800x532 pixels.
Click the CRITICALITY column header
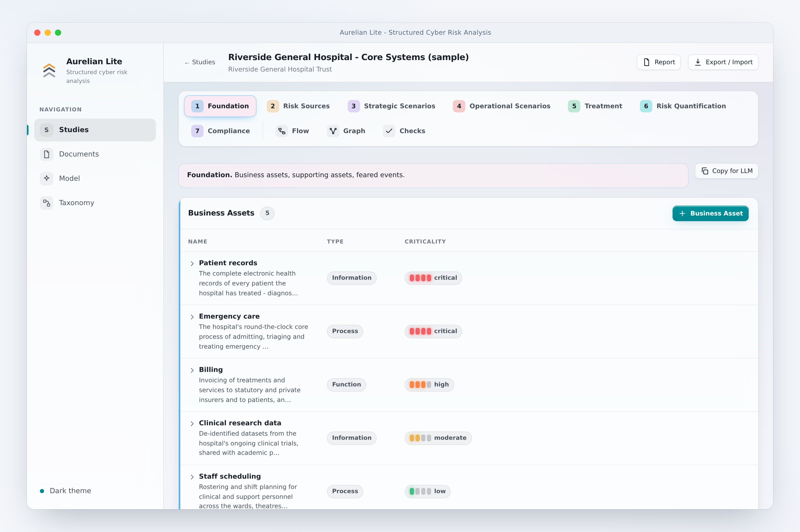coord(425,242)
